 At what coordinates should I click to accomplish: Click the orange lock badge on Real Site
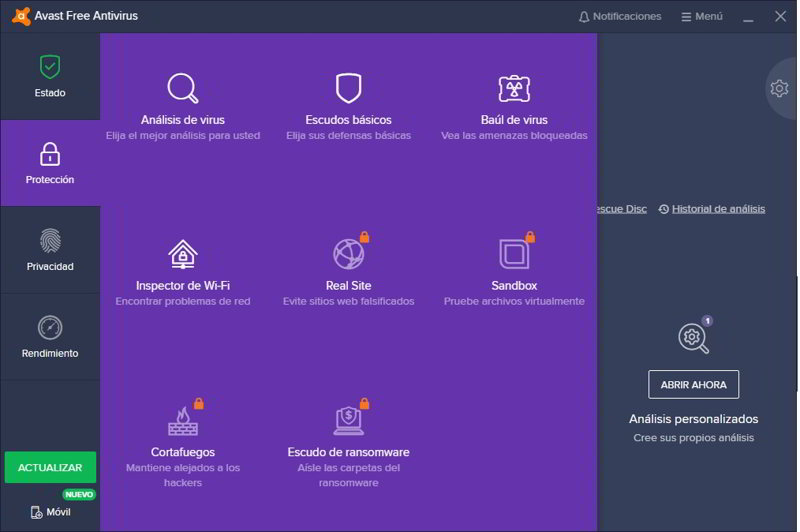tap(364, 237)
